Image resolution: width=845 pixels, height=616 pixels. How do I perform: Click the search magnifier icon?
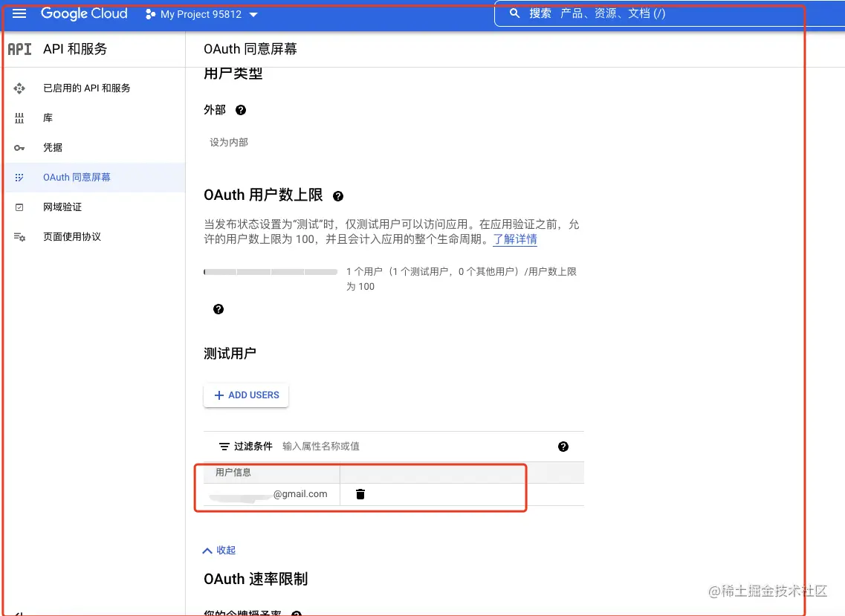coord(514,13)
